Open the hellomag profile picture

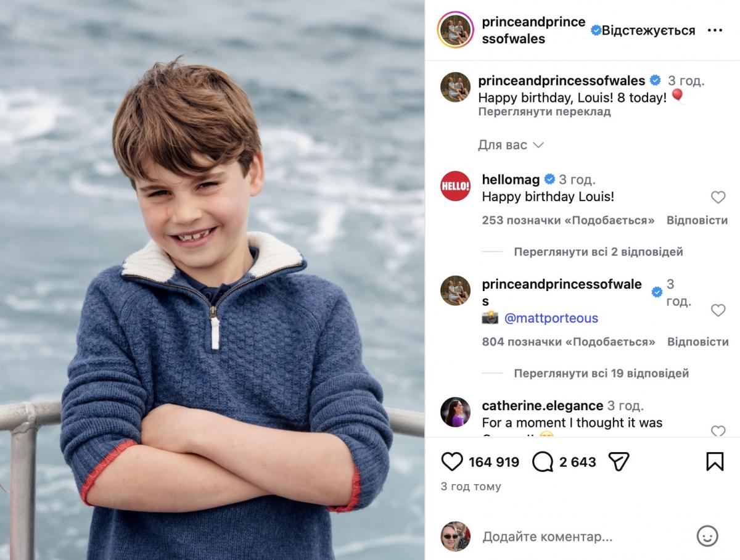coord(455,186)
